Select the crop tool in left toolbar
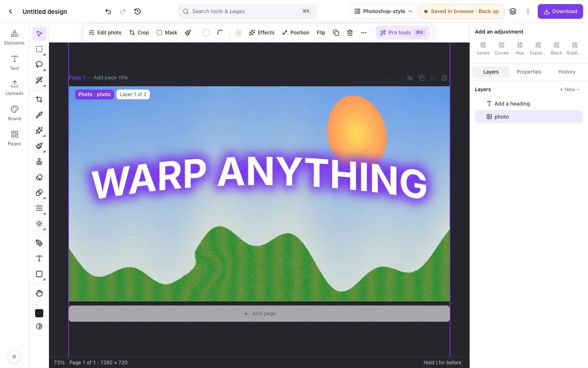This screenshot has height=368, width=588. (39, 99)
